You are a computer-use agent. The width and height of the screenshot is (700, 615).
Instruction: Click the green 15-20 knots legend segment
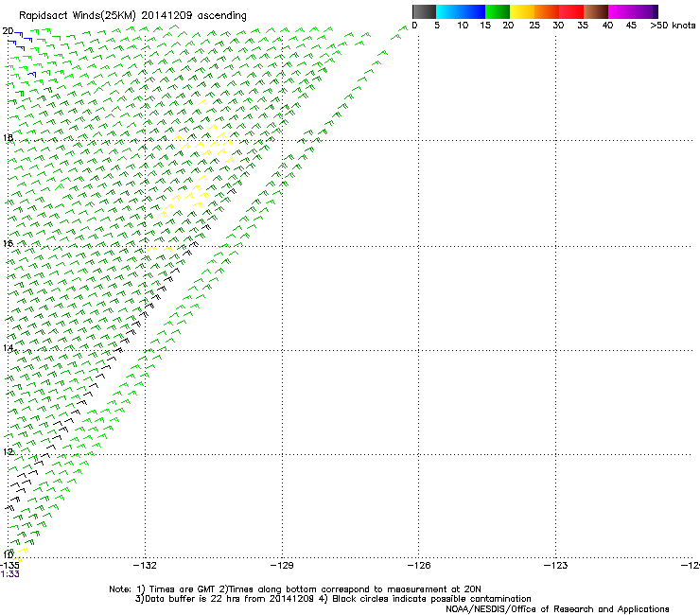coord(498,11)
